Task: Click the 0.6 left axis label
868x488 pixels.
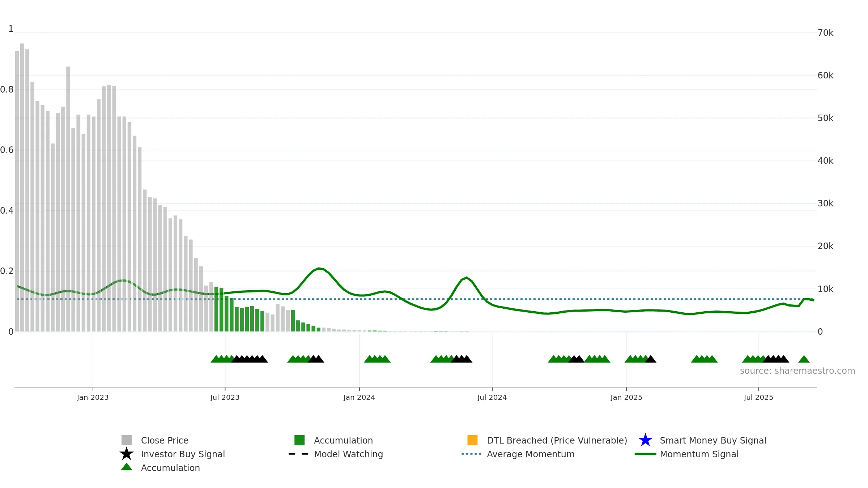Action: [7, 150]
